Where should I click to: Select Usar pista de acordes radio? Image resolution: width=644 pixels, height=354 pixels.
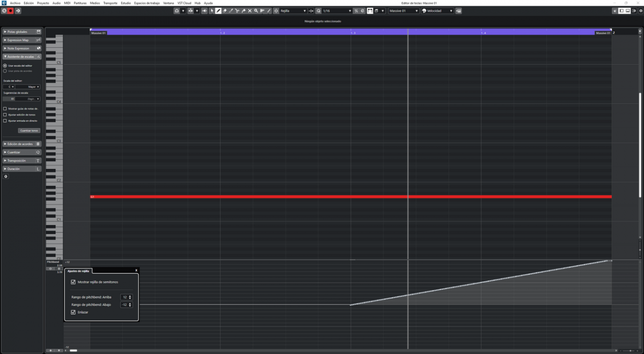(5, 71)
